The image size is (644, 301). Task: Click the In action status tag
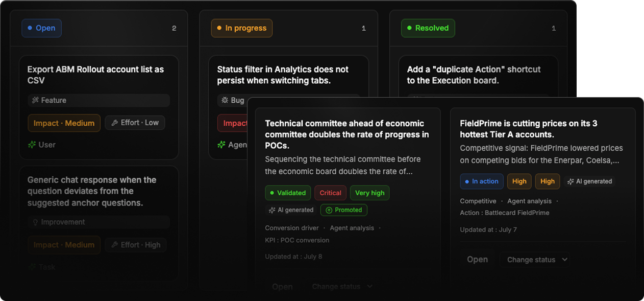pyautogui.click(x=482, y=181)
